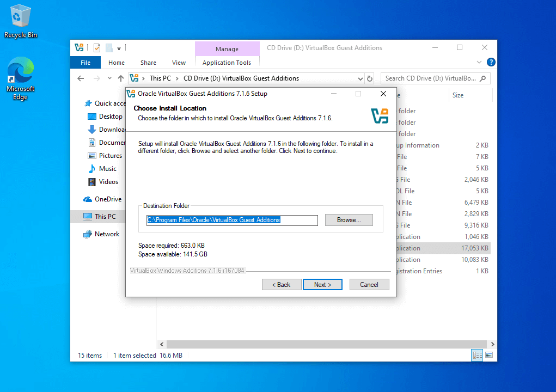Open the Recycle Bin desktop icon
This screenshot has width=556, height=392.
click(20, 21)
